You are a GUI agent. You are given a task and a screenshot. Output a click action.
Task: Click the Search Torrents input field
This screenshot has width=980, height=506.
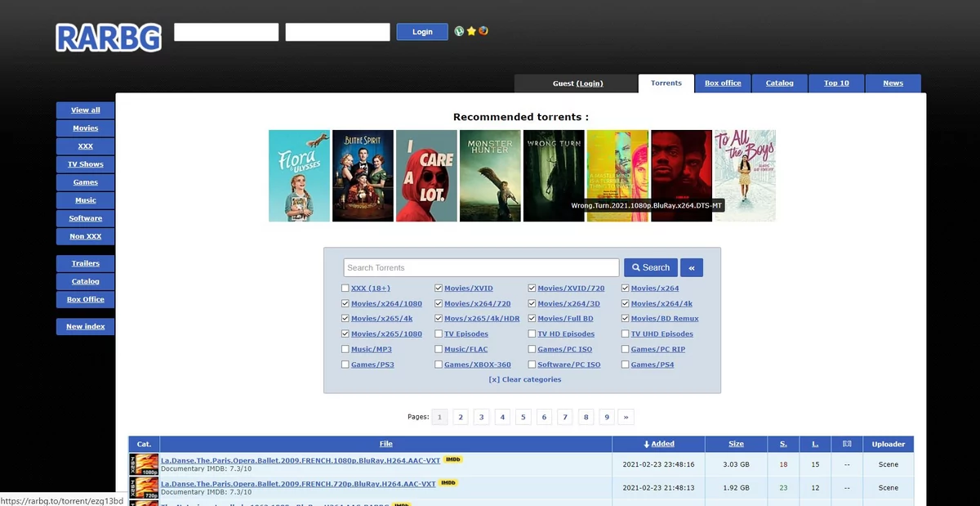click(481, 267)
